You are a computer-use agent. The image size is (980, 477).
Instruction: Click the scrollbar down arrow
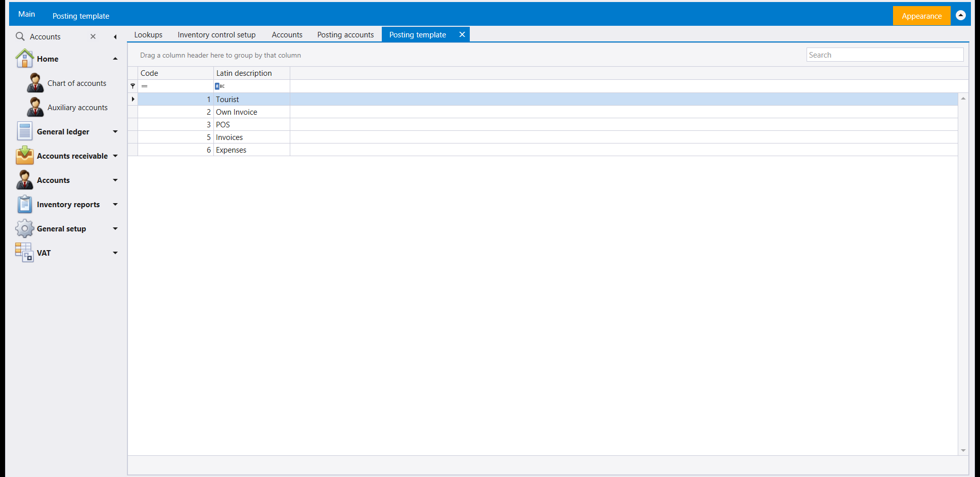click(963, 450)
